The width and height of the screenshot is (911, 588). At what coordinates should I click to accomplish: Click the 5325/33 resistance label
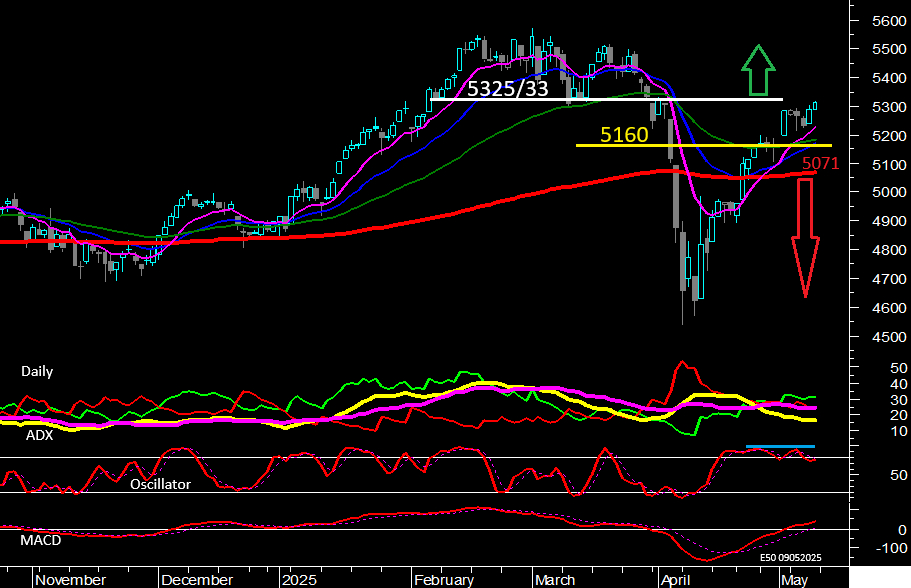pos(507,88)
